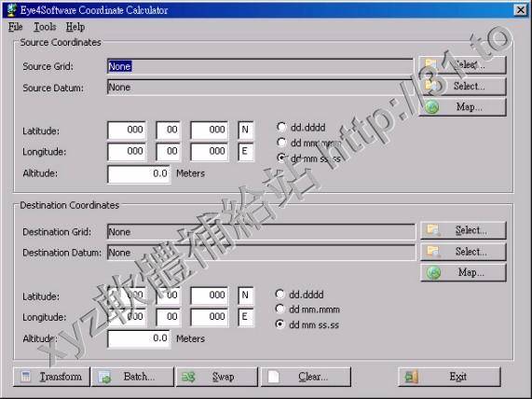This screenshot has width=532, height=399.
Task: Open Map in Destination Coordinates section
Action: click(463, 272)
